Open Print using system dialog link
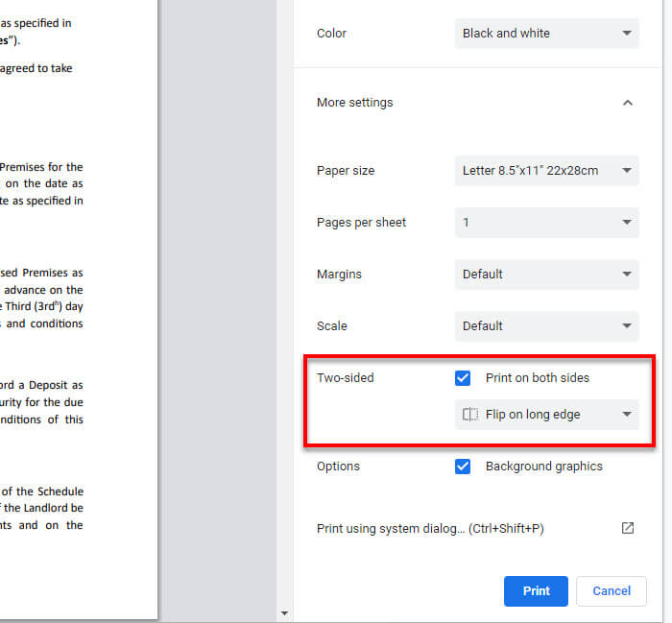The height and width of the screenshot is (623, 672). (x=475, y=528)
